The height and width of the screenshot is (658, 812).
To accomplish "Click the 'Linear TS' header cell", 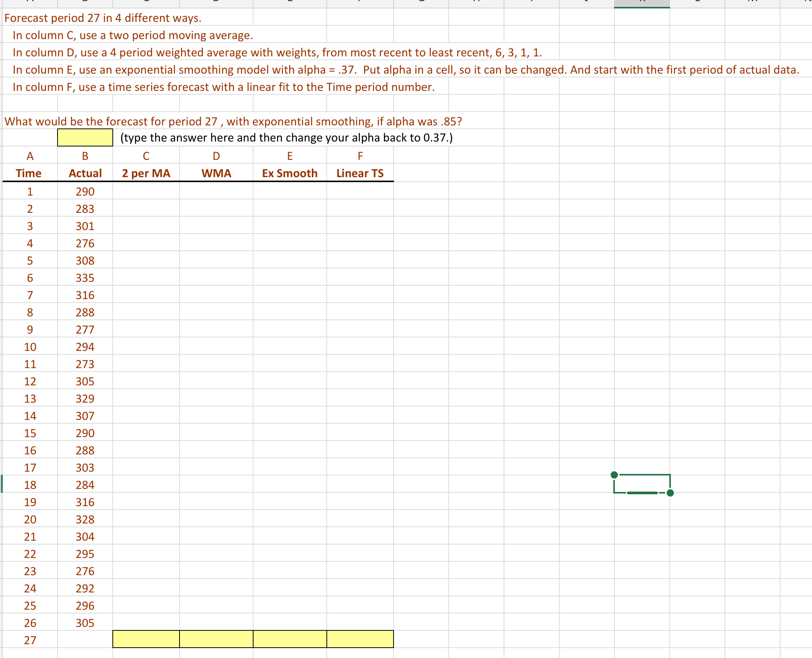I will (x=360, y=173).
